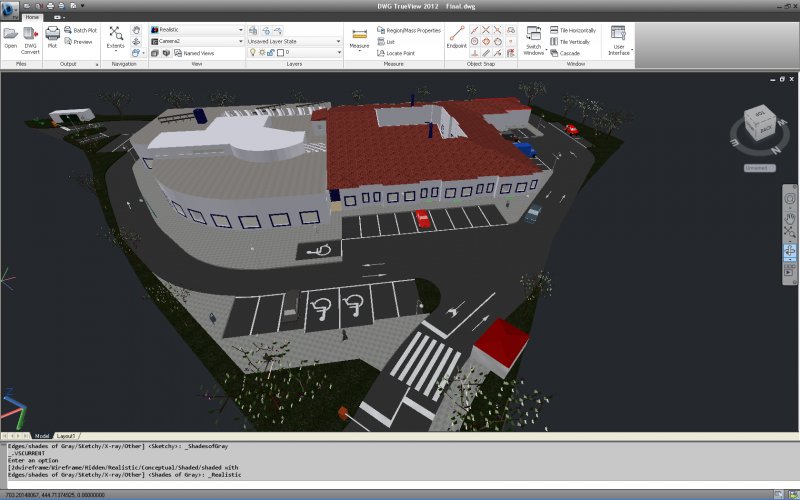The width and height of the screenshot is (800, 500).
Task: Select the Pan hand tool in ribbon
Action: [x=136, y=30]
